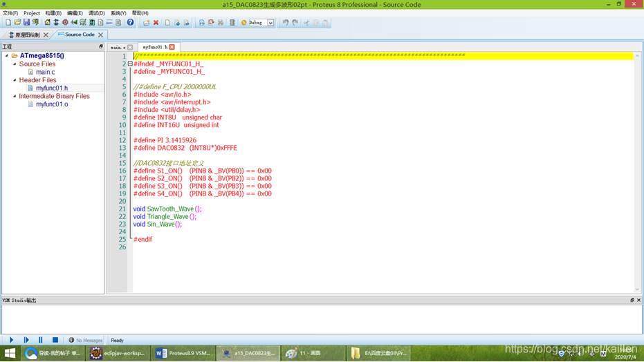Click the chip-shaped project settings icon

point(232,23)
